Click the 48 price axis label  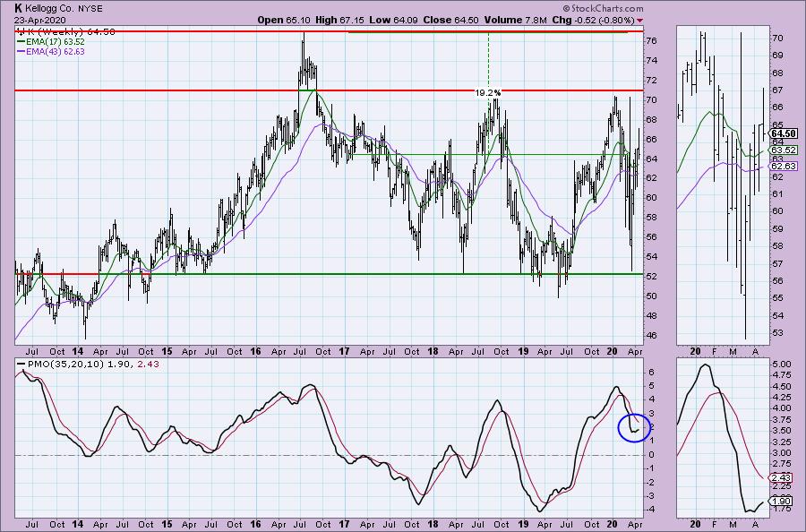(652, 315)
